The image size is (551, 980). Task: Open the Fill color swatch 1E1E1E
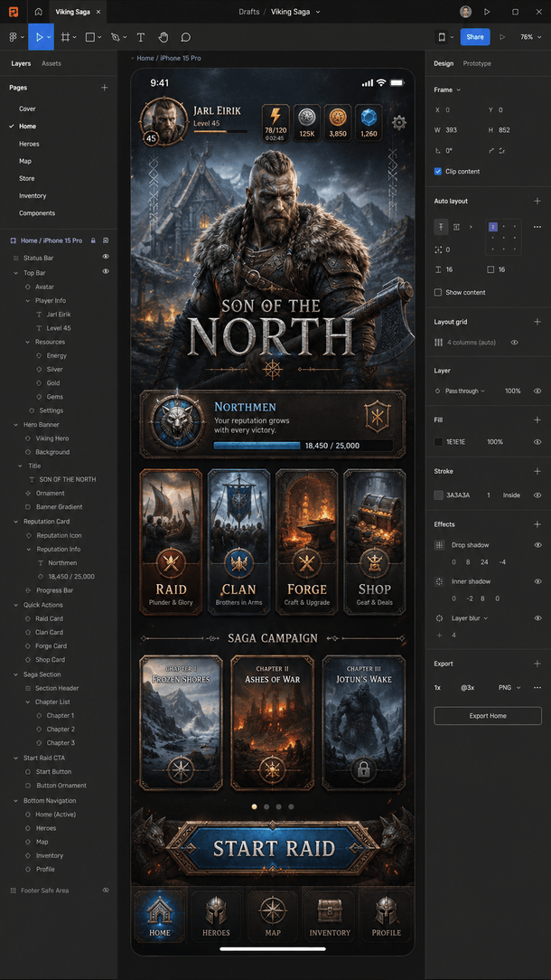click(439, 442)
